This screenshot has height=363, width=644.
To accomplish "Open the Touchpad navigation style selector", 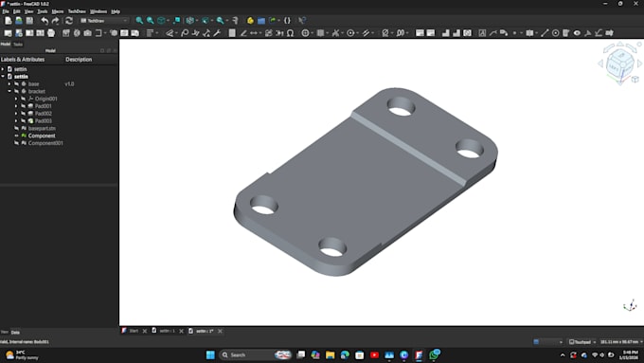I will [x=582, y=342].
